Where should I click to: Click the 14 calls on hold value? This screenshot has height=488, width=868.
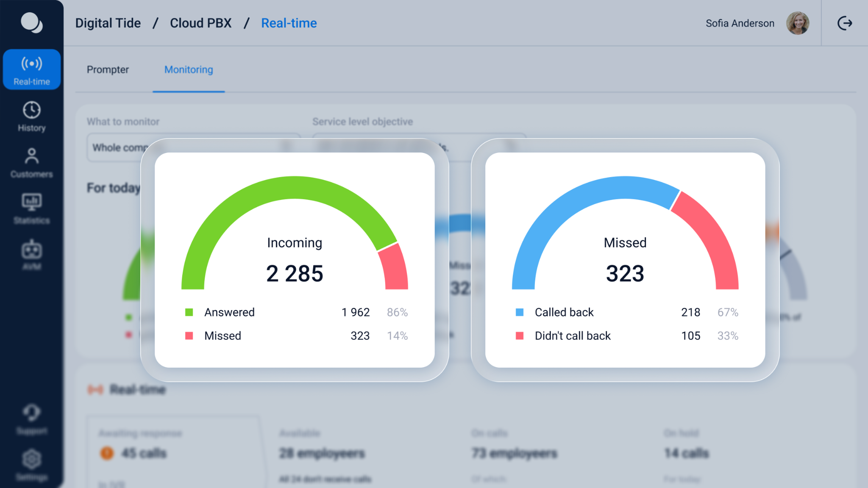point(686,453)
